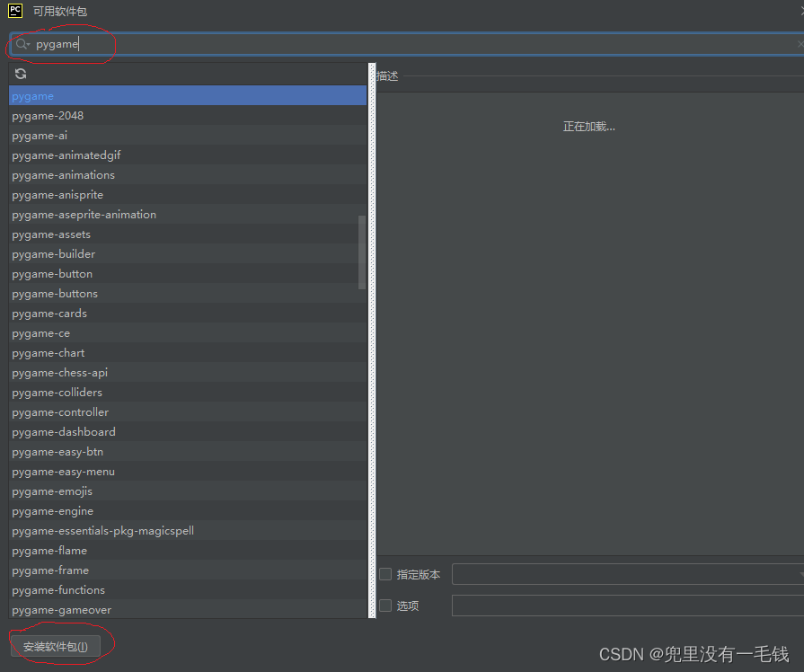Image resolution: width=804 pixels, height=672 pixels.
Task: Select pygame-dashboard package
Action: click(x=188, y=432)
